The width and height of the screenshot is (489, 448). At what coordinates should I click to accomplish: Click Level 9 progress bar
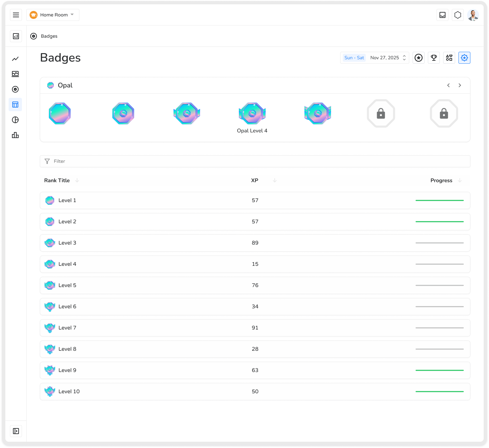[440, 370]
